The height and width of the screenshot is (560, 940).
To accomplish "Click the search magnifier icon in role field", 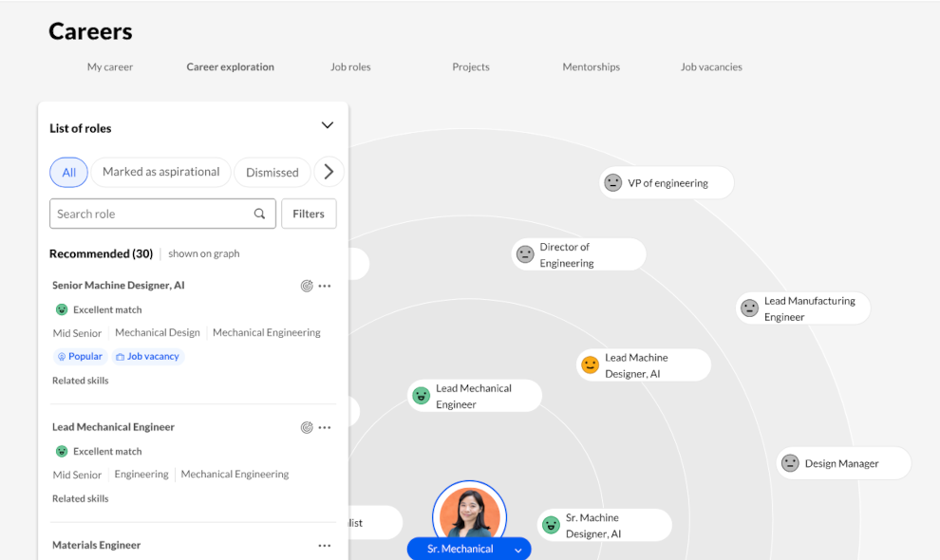I will pos(259,214).
